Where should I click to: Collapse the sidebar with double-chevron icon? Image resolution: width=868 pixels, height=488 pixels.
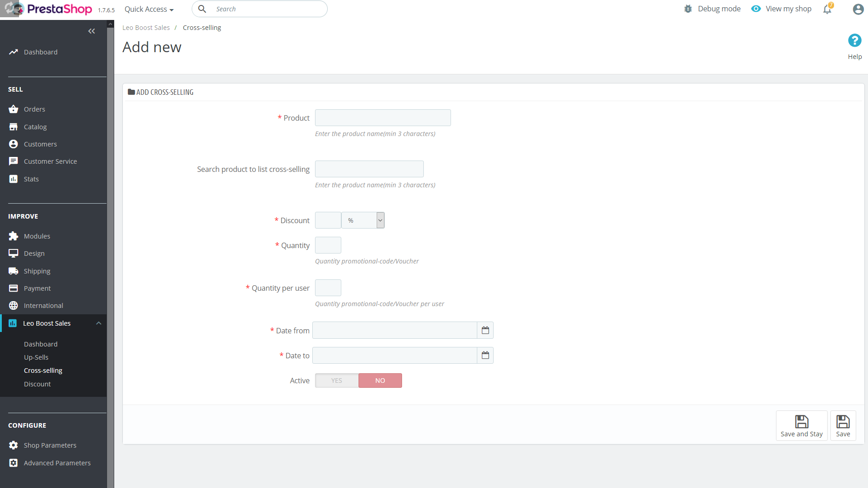pyautogui.click(x=92, y=31)
